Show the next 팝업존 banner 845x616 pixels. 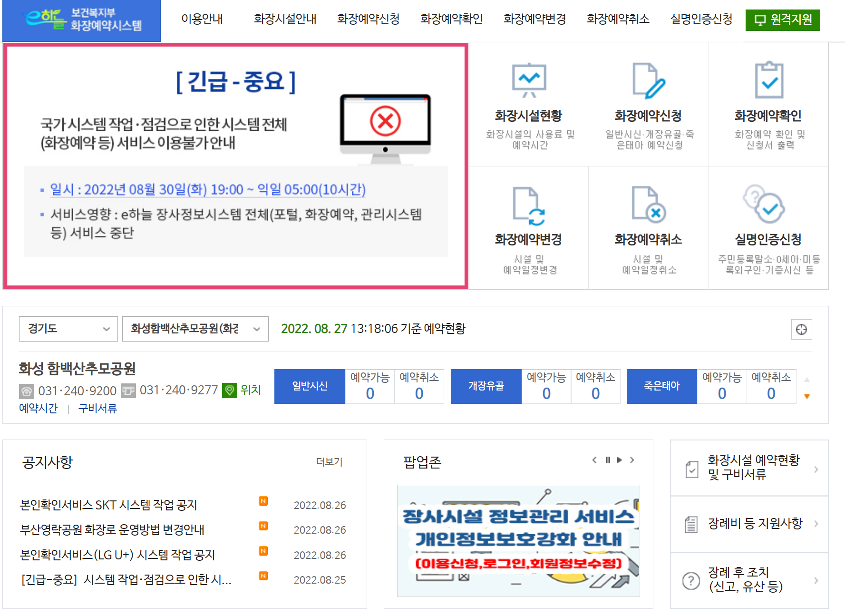(632, 460)
